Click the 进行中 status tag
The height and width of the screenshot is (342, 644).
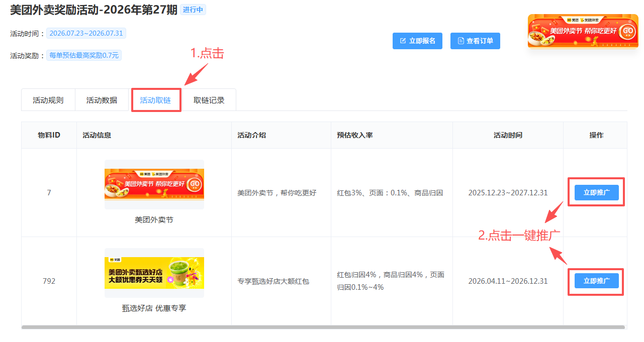click(193, 10)
